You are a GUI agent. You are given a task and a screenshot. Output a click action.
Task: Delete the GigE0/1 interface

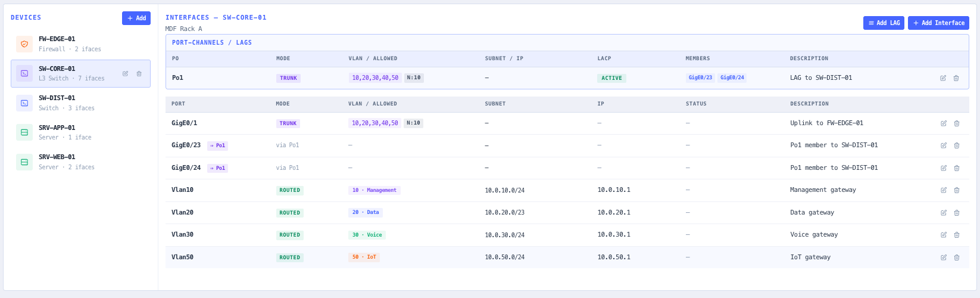pyautogui.click(x=957, y=123)
